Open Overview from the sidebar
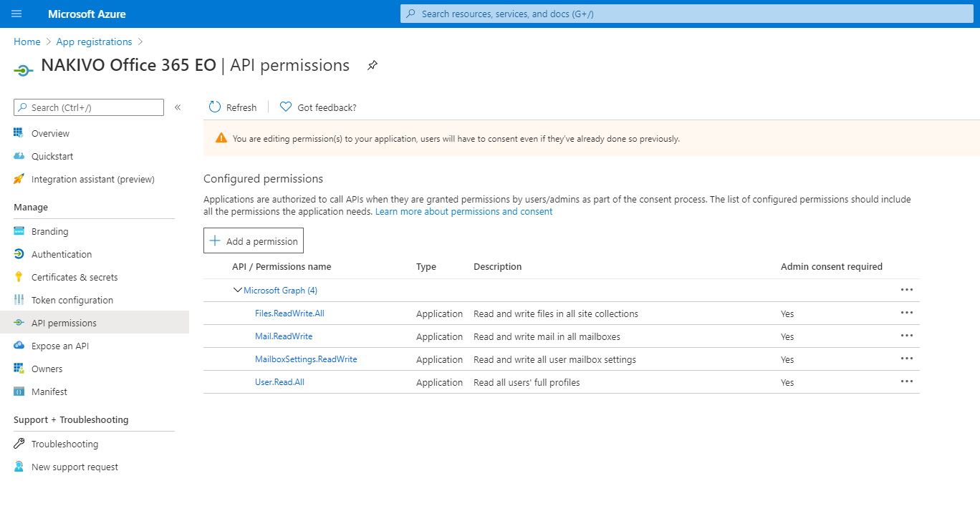 (50, 133)
